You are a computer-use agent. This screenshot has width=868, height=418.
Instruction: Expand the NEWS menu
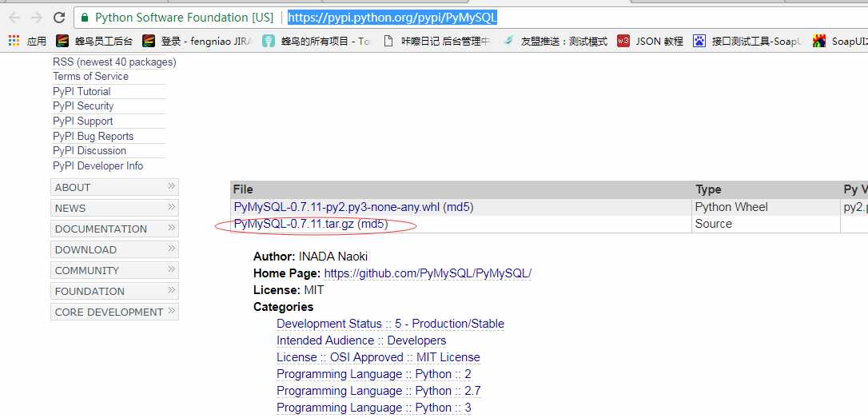(114, 208)
